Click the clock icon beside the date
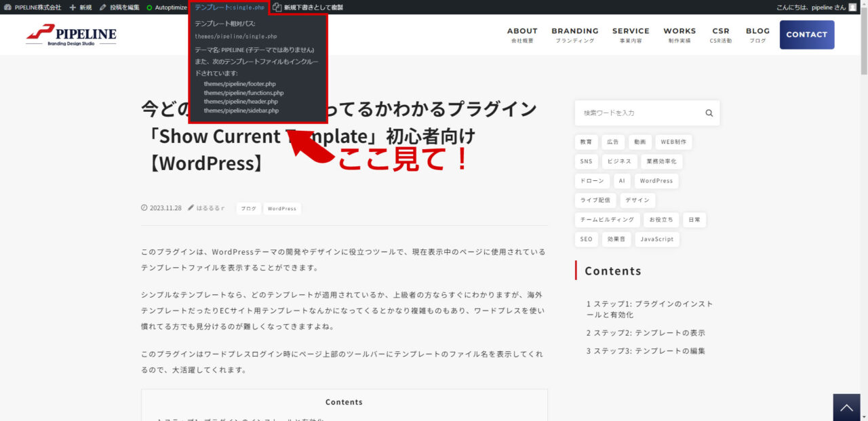 tap(144, 208)
